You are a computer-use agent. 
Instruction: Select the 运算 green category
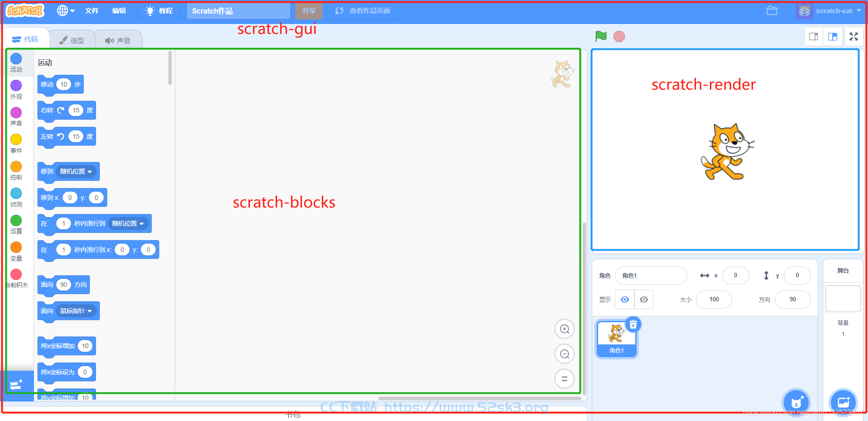coord(16,225)
